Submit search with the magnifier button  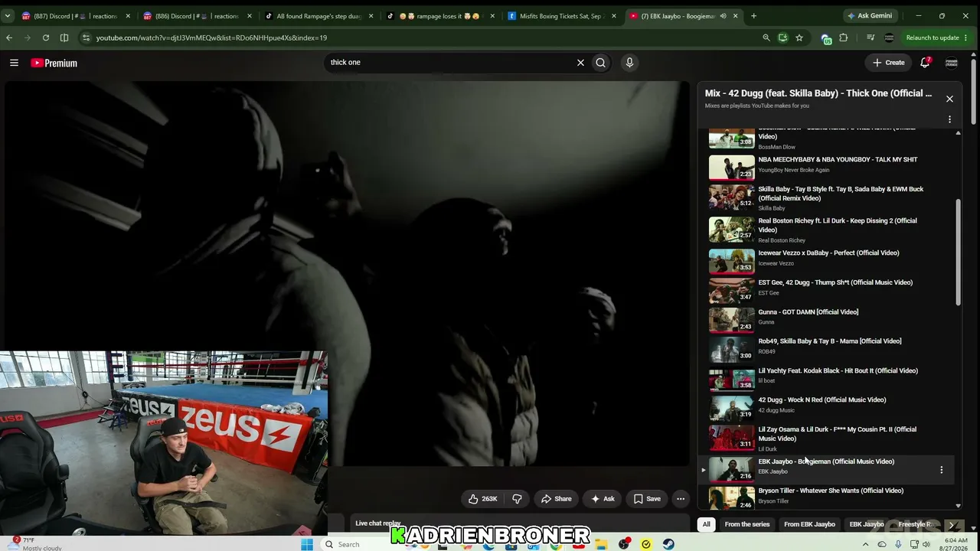point(601,63)
